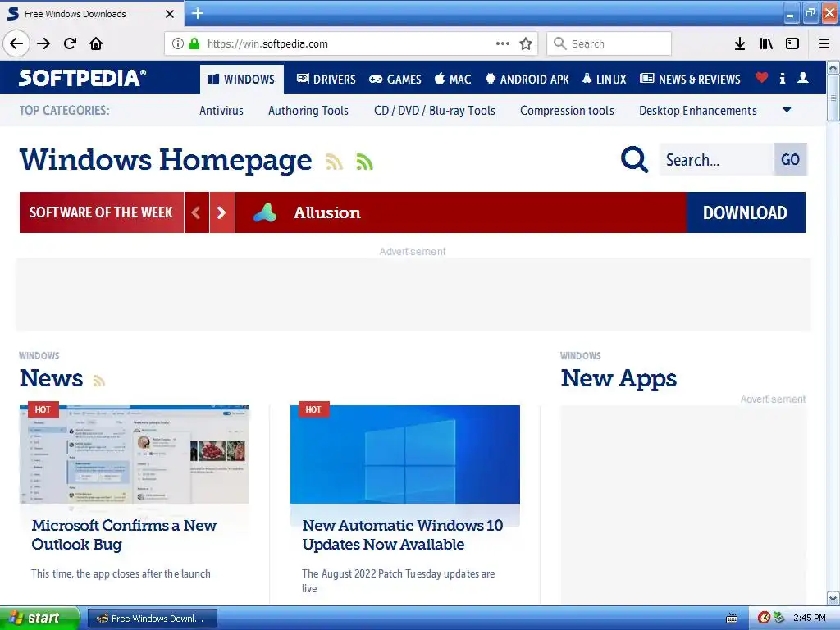Open the Desktop Enhancements category

(697, 111)
